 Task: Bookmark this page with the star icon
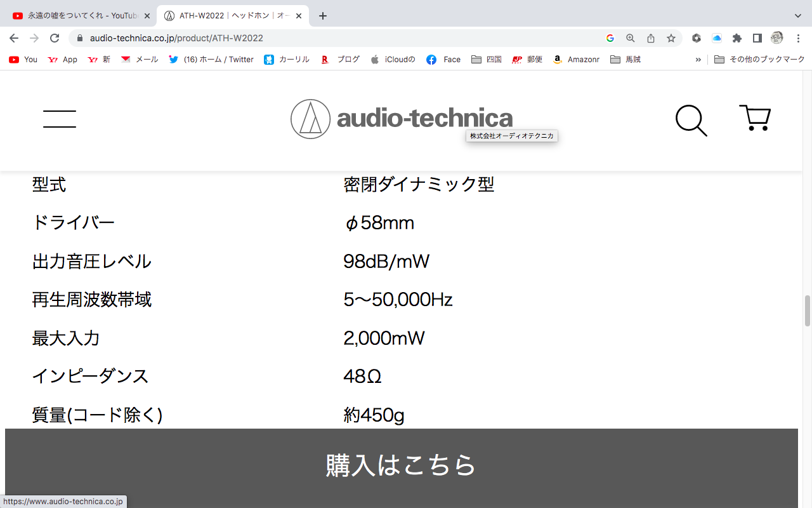coord(671,38)
